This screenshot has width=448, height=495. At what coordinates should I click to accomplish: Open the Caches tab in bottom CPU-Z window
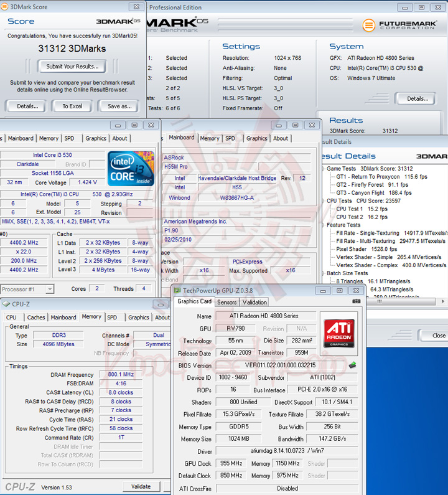(x=36, y=318)
